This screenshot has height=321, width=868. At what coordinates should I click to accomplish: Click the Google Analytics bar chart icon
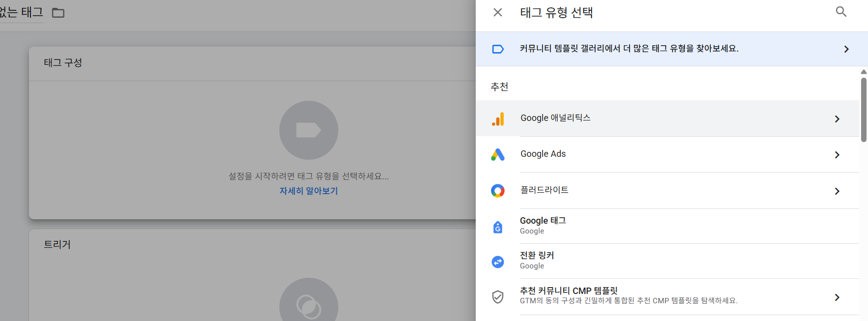click(x=498, y=119)
